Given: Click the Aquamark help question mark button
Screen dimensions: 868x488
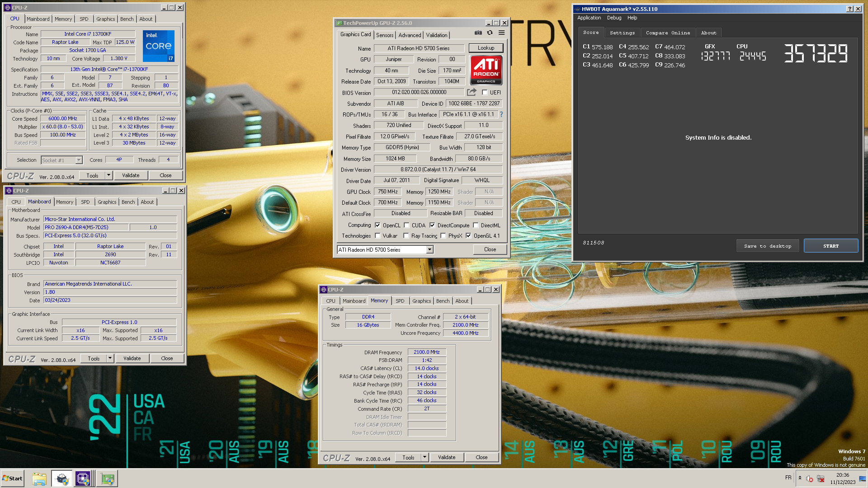Looking at the screenshot, I should click(850, 9).
